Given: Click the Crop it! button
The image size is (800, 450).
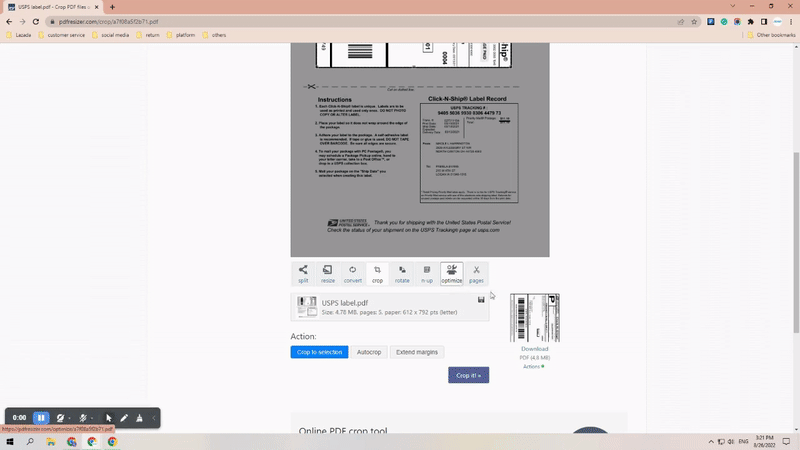Looking at the screenshot, I should 468,375.
